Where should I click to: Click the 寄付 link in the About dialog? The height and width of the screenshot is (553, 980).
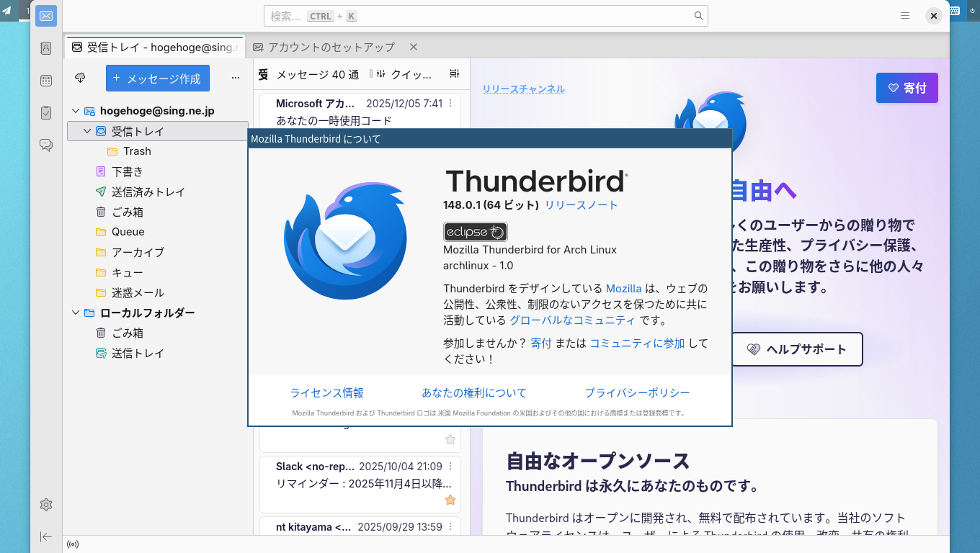pyautogui.click(x=541, y=343)
